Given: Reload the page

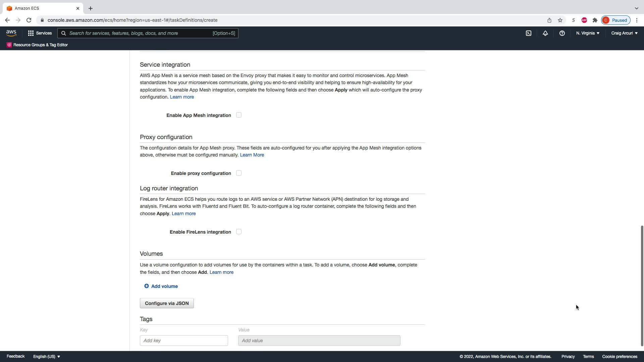Looking at the screenshot, I should (x=29, y=20).
